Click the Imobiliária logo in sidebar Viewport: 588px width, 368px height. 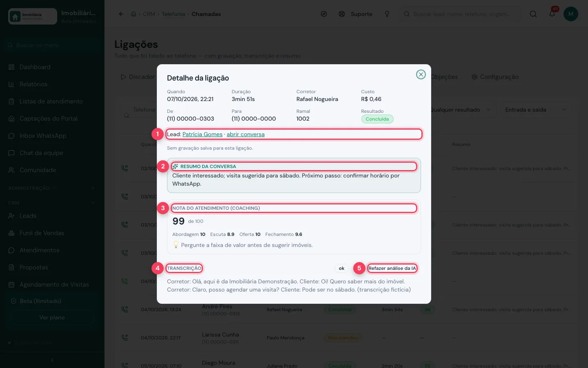coord(33,16)
